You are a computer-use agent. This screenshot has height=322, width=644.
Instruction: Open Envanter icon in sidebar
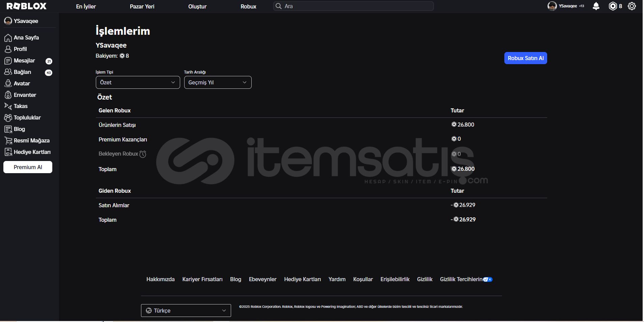click(x=8, y=95)
